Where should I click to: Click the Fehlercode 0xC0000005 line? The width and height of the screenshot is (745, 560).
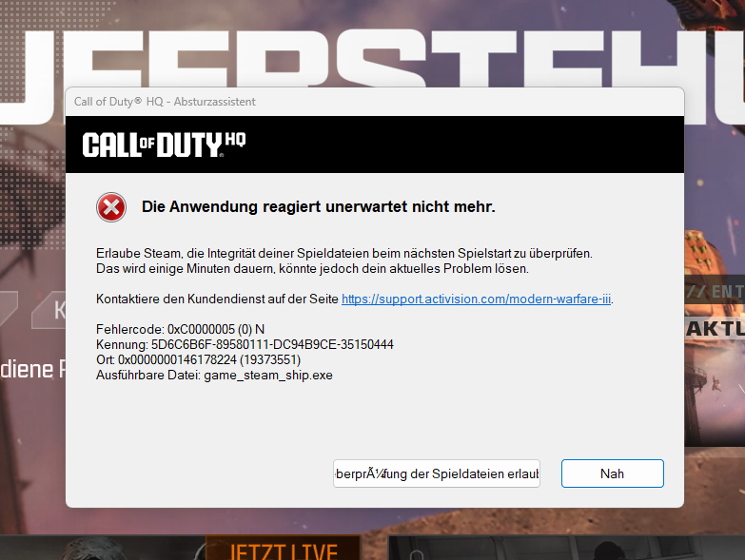[180, 329]
